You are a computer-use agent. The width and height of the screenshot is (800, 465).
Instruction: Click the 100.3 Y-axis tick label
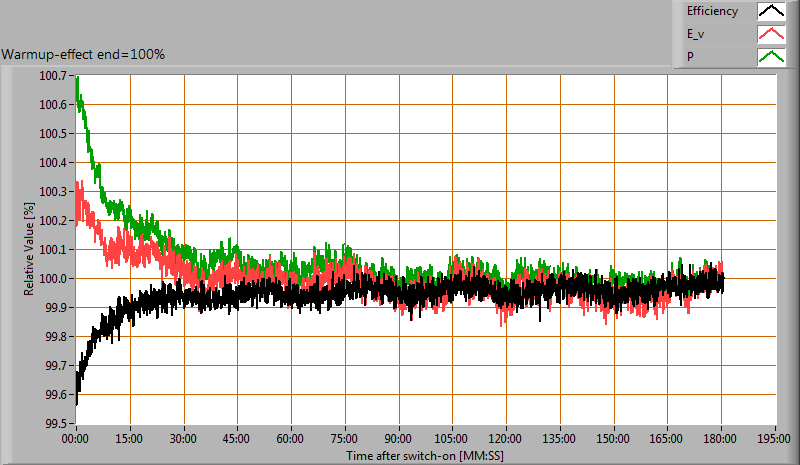click(x=53, y=192)
